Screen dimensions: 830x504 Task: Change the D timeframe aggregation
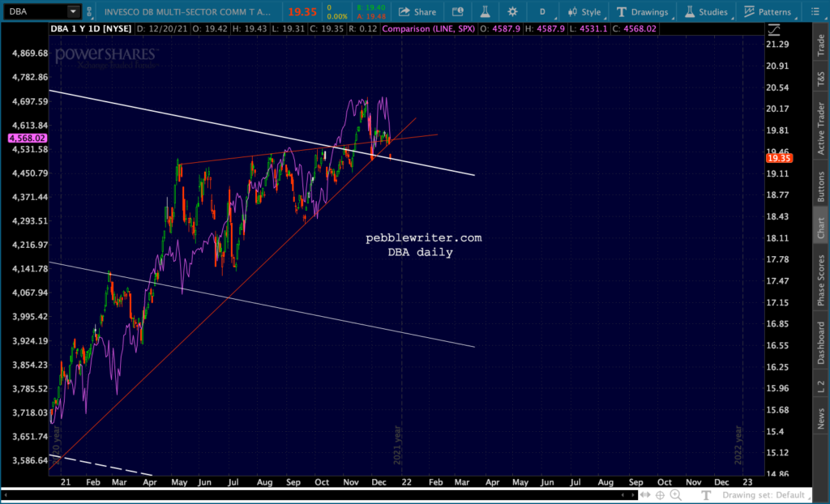[542, 11]
